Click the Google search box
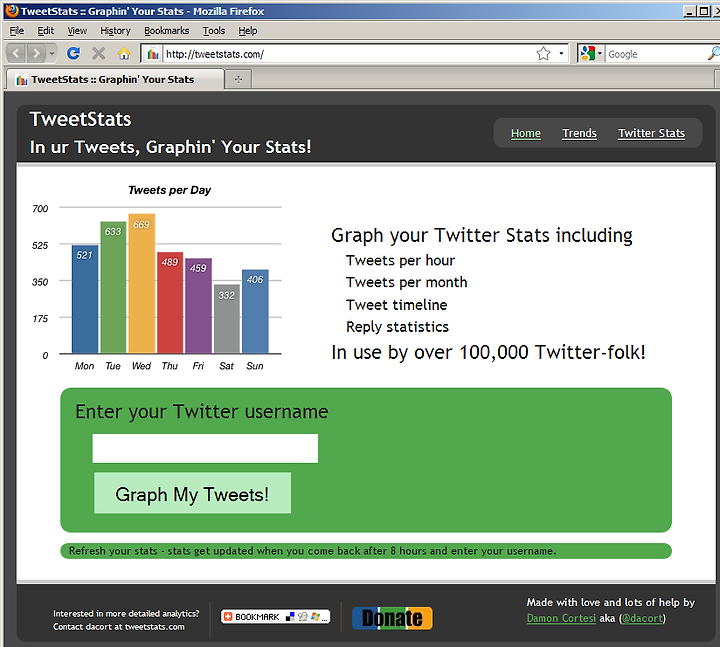720x647 pixels. (656, 54)
